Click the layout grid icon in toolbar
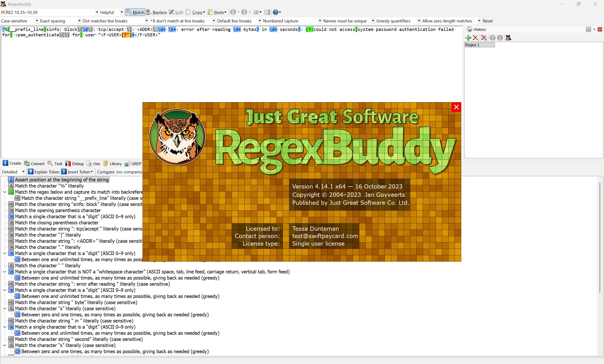Screen dimensions: 604x364 point(256,12)
